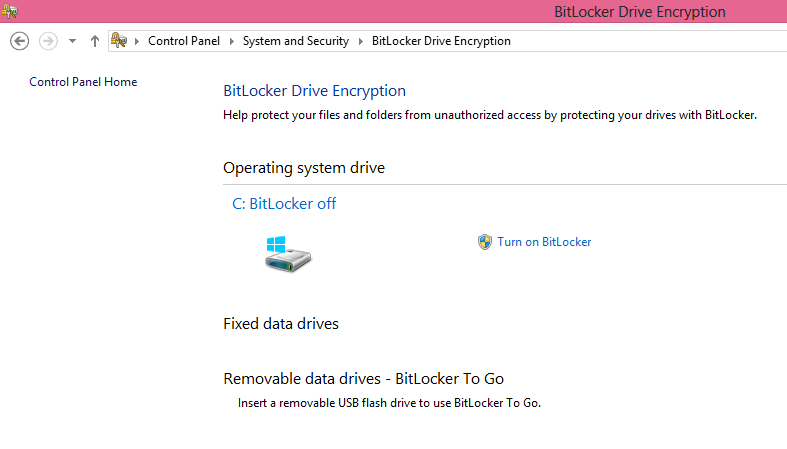Click Turn on BitLocker link
787x449 pixels.
[x=544, y=242]
